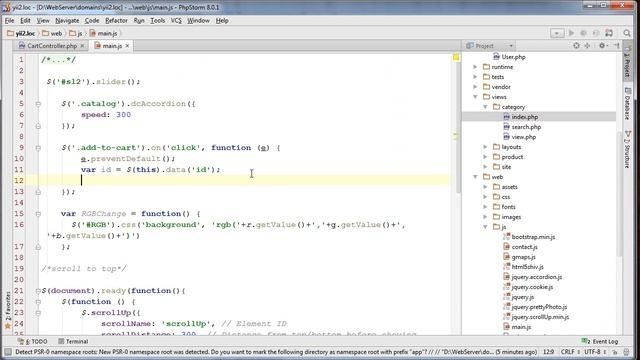Close the CartController.php editor tab

tap(82, 46)
